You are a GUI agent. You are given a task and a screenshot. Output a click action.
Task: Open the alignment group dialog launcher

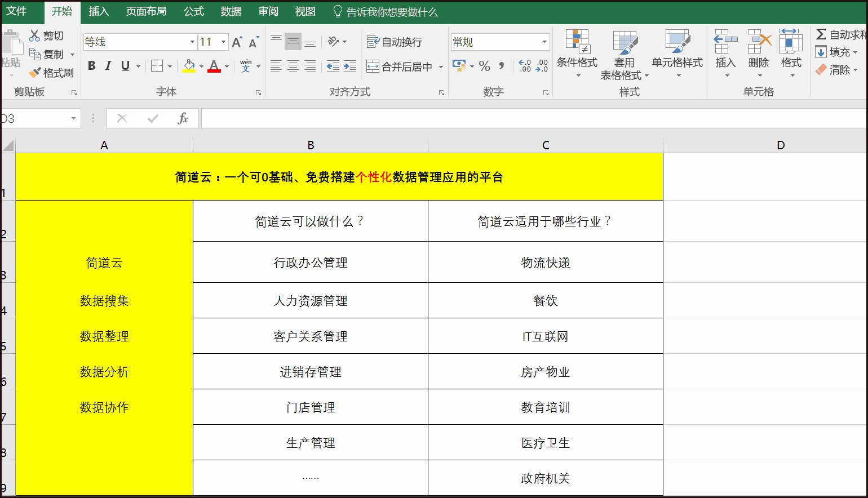point(441,92)
